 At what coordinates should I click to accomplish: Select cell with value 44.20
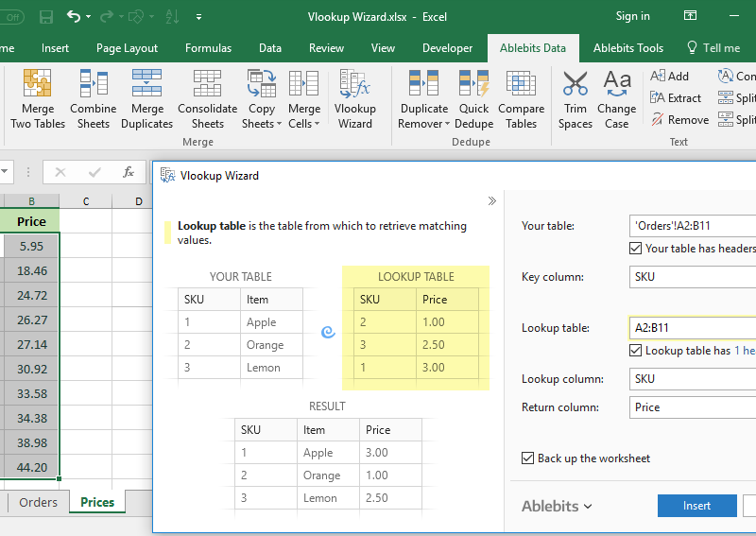pos(31,468)
